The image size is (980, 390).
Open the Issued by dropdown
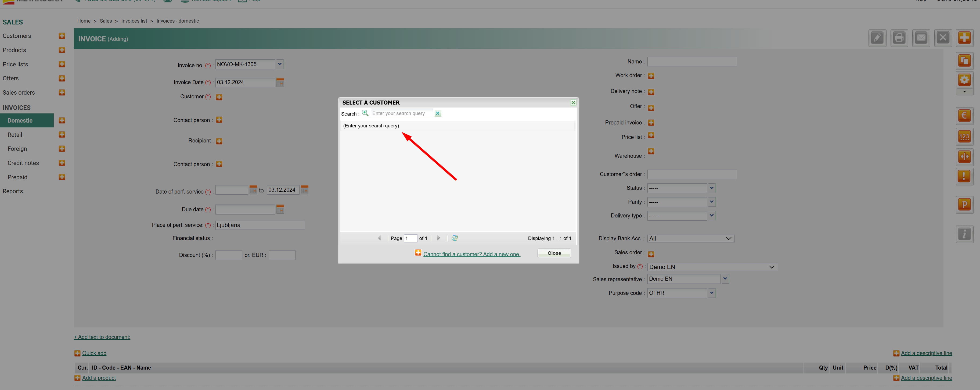[x=771, y=267]
